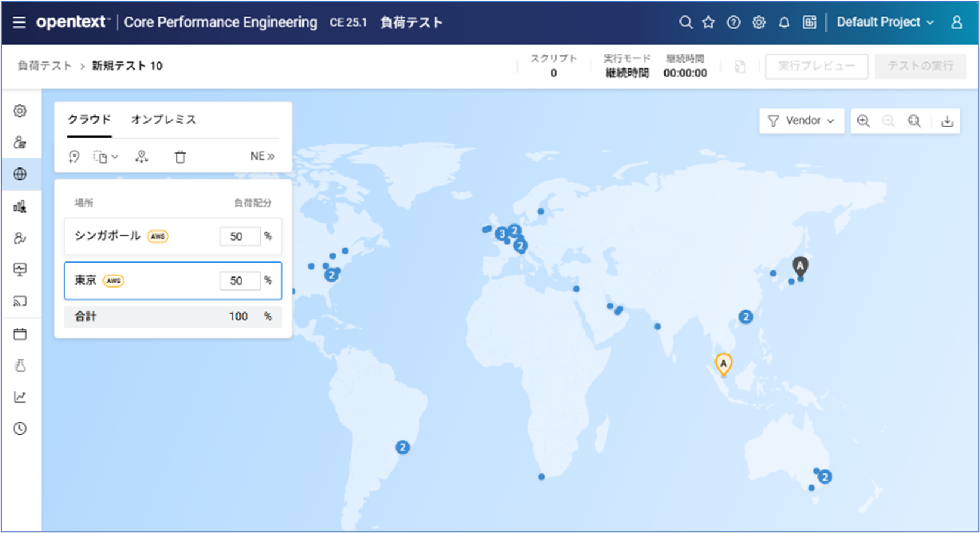
Task: Click the help question mark icon
Action: click(734, 23)
